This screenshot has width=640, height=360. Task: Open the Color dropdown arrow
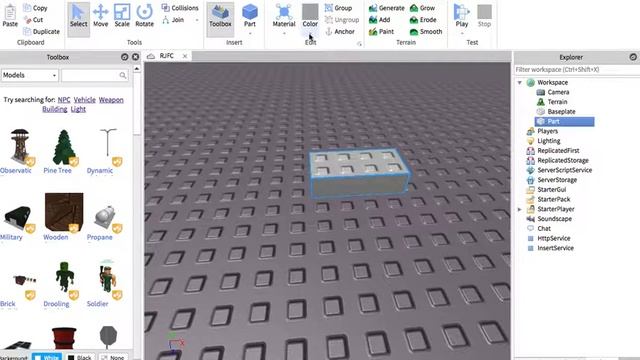310,34
